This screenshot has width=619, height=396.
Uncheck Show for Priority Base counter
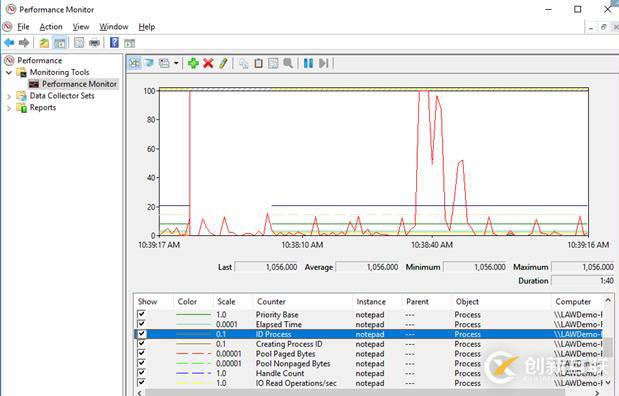click(141, 314)
